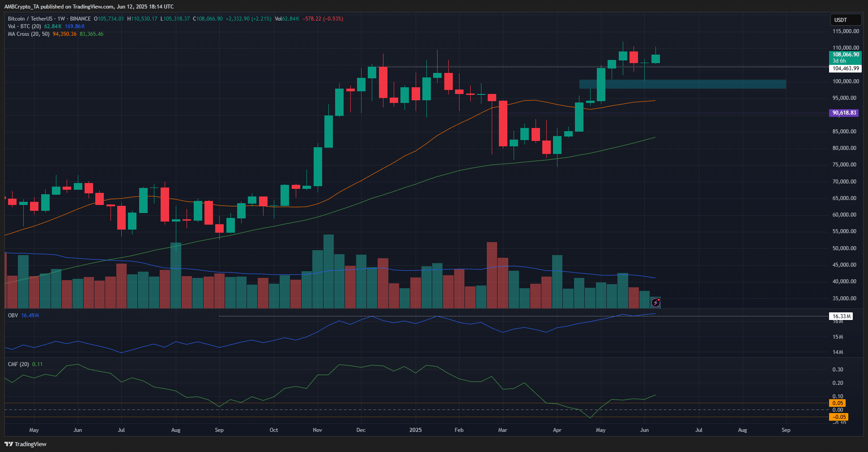868x452 pixels.
Task: Click the 2025 label on time axis
Action: pyautogui.click(x=415, y=430)
